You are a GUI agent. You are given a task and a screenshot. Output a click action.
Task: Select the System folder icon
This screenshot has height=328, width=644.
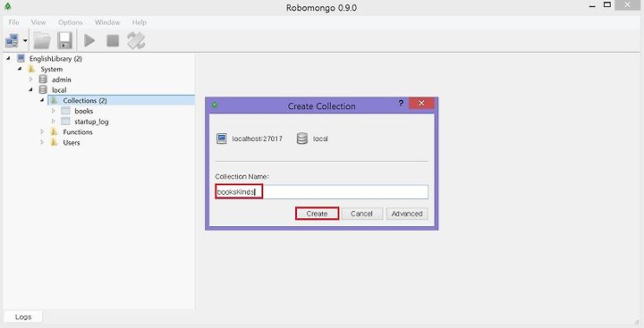[31, 69]
